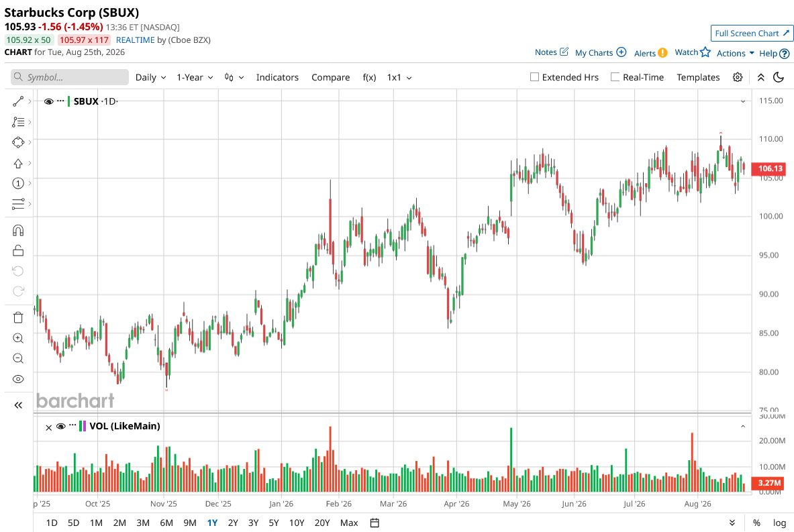Viewport: 794px width, 532px height.
Task: Open SBUX series more options dots
Action: [61, 101]
